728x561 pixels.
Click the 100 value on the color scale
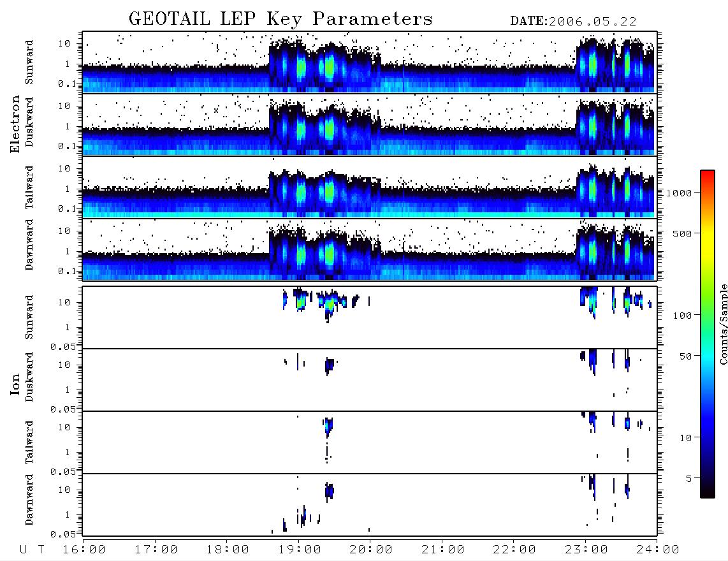pyautogui.click(x=683, y=316)
